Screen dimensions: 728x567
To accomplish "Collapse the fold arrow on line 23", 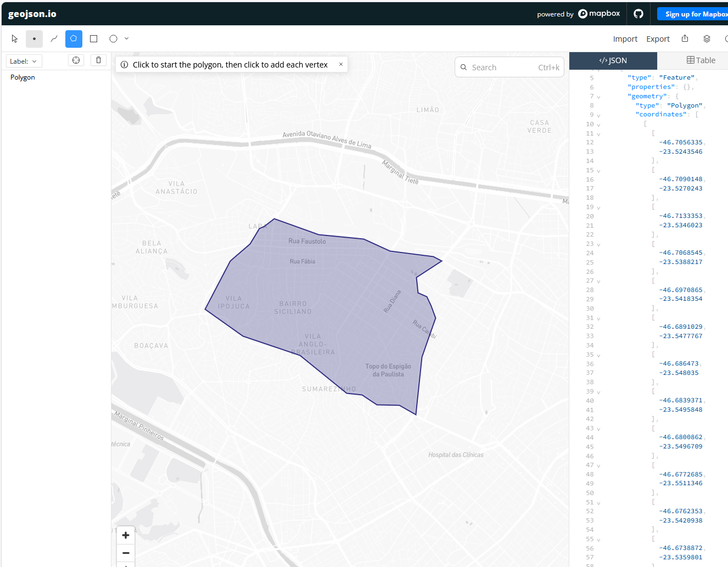I will click(598, 244).
